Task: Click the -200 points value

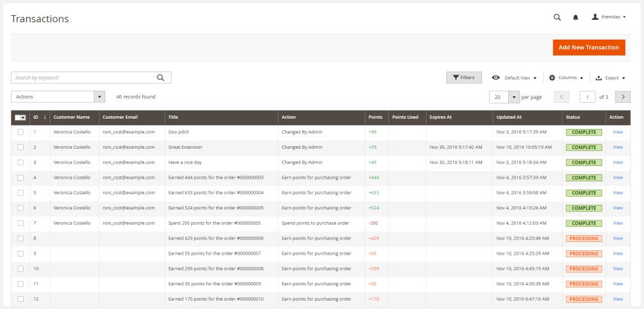Action: 373,223
